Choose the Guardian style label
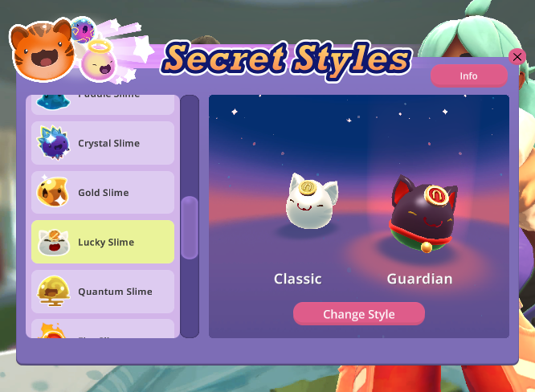The width and height of the screenshot is (535, 392). click(419, 279)
